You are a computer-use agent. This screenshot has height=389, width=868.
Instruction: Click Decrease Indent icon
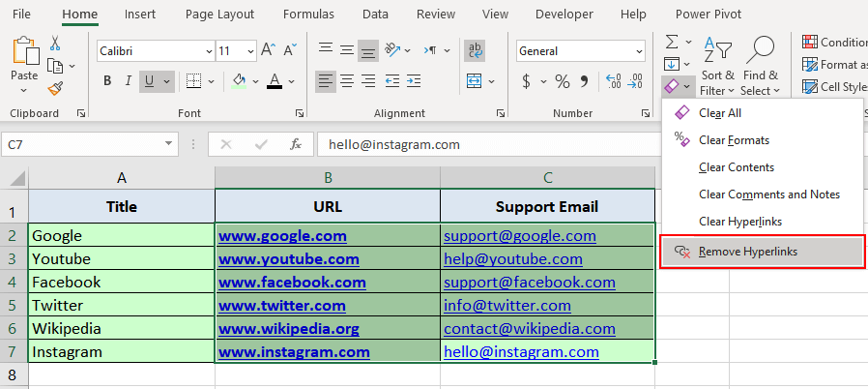(392, 81)
